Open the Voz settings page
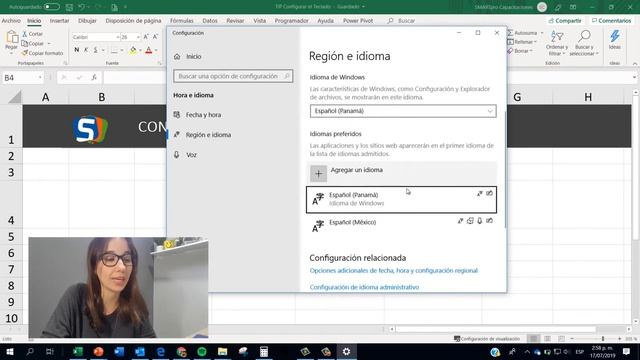 coord(185,155)
